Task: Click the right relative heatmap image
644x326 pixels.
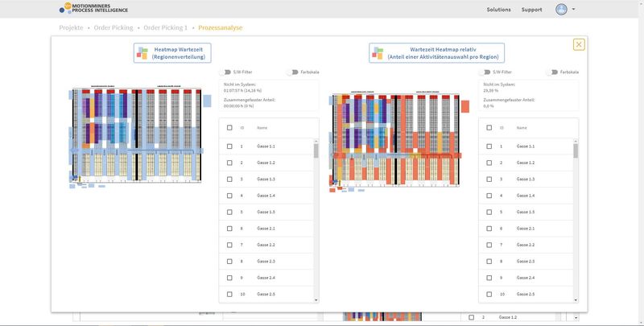Action: click(398, 142)
